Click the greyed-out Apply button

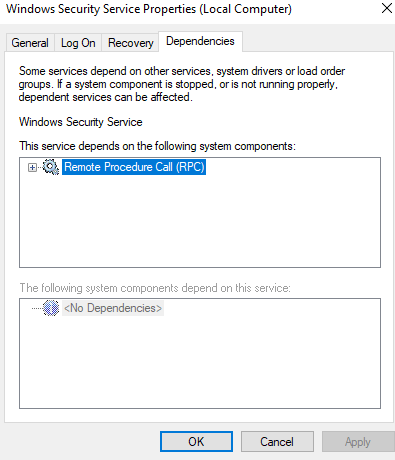tap(358, 442)
